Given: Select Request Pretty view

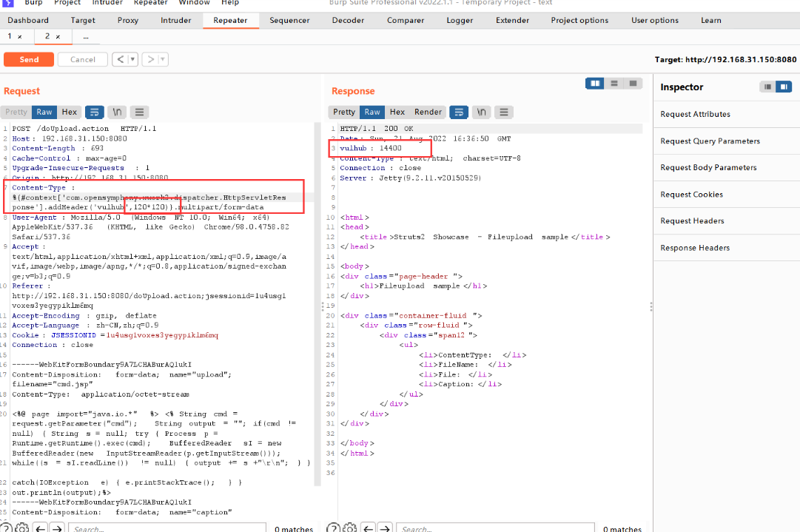Looking at the screenshot, I should click(x=16, y=112).
